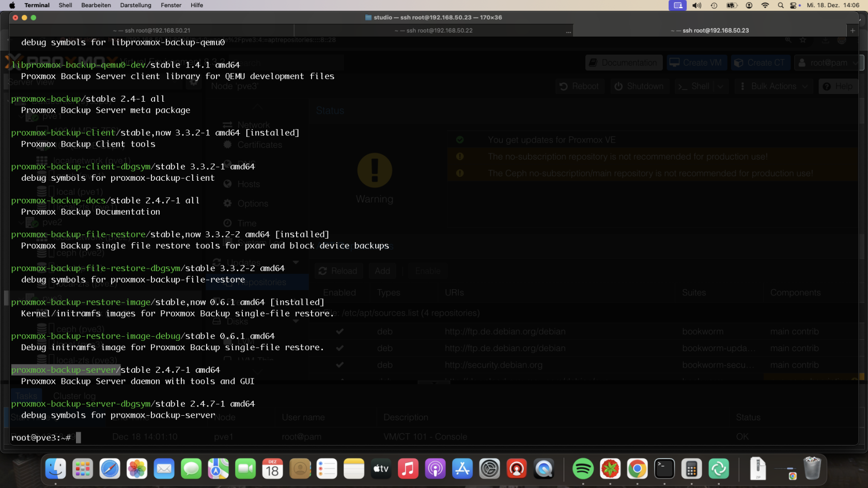The height and width of the screenshot is (488, 868).
Task: Switch to the ssh root@192.168.50.22 tab
Action: (x=433, y=30)
